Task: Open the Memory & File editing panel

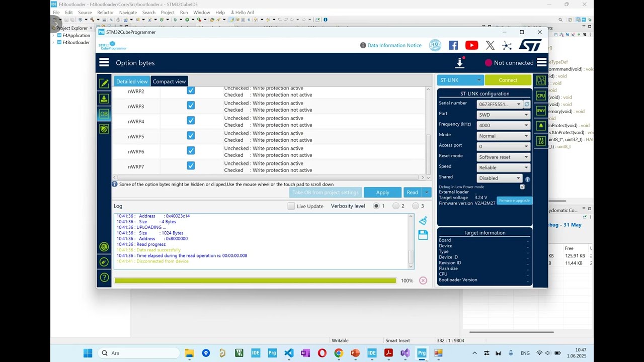Action: coord(104,83)
